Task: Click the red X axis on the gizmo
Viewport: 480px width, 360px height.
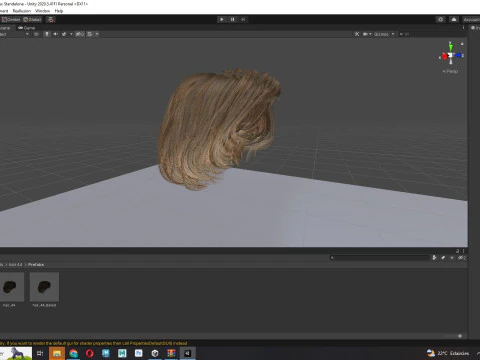Action: (x=444, y=56)
